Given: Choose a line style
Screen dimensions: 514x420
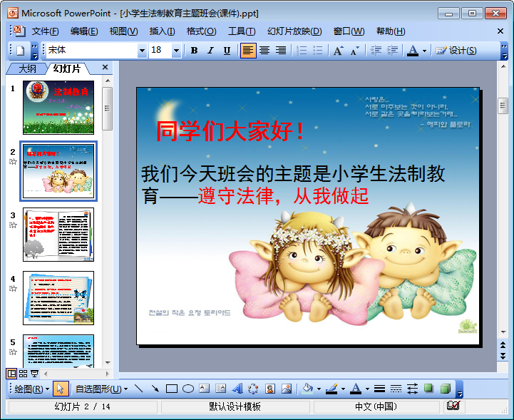Looking at the screenshot, I should pos(379,389).
